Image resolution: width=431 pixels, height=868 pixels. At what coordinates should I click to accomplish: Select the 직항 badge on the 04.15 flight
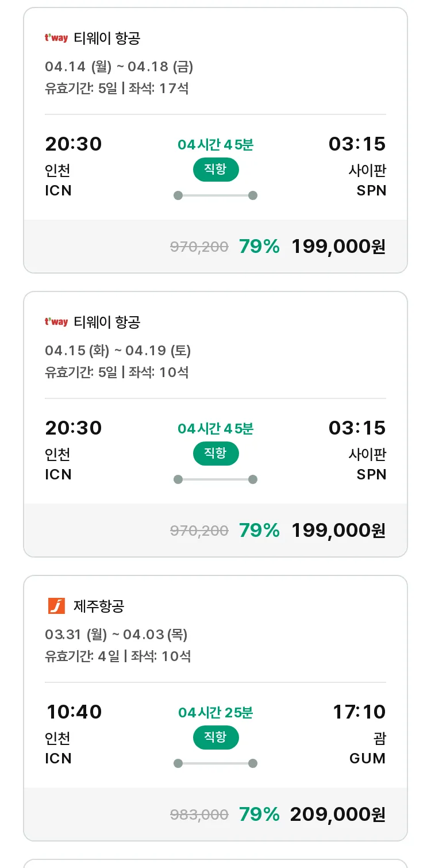(215, 454)
